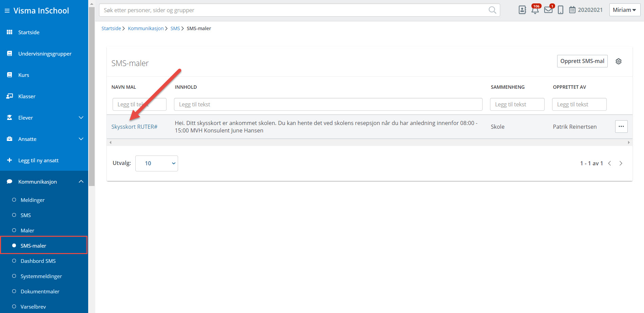Click the Innhold filter text field

(328, 104)
